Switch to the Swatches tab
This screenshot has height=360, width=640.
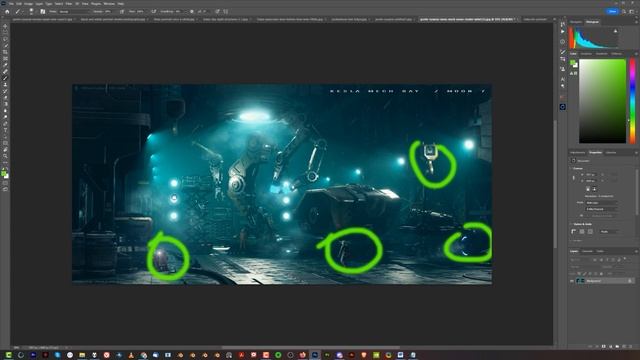586,53
